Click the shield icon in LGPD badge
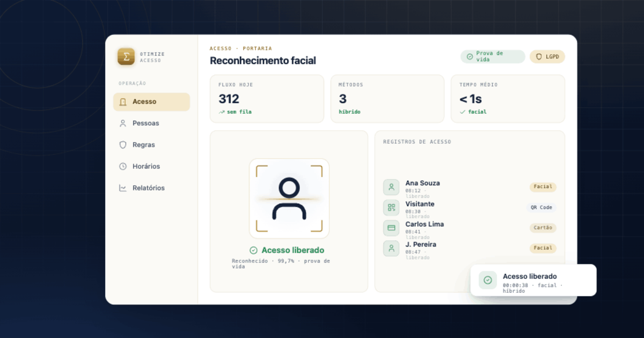The height and width of the screenshot is (338, 644). [539, 56]
